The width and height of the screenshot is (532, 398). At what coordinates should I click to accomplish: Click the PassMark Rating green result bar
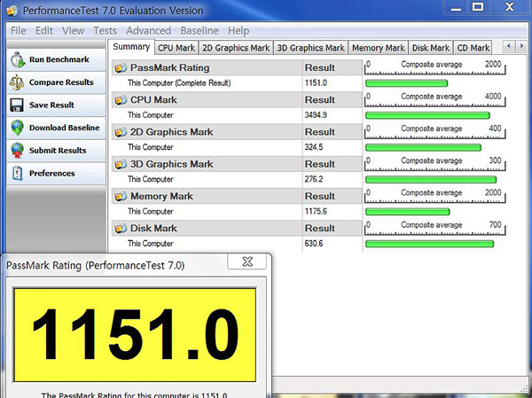(x=406, y=83)
